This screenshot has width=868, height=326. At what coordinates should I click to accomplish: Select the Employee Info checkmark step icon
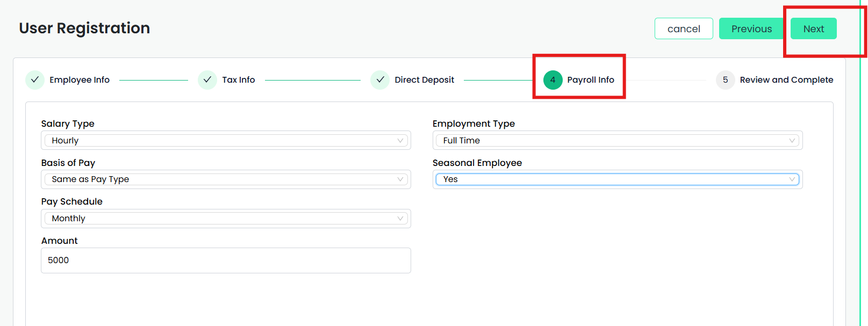(35, 79)
